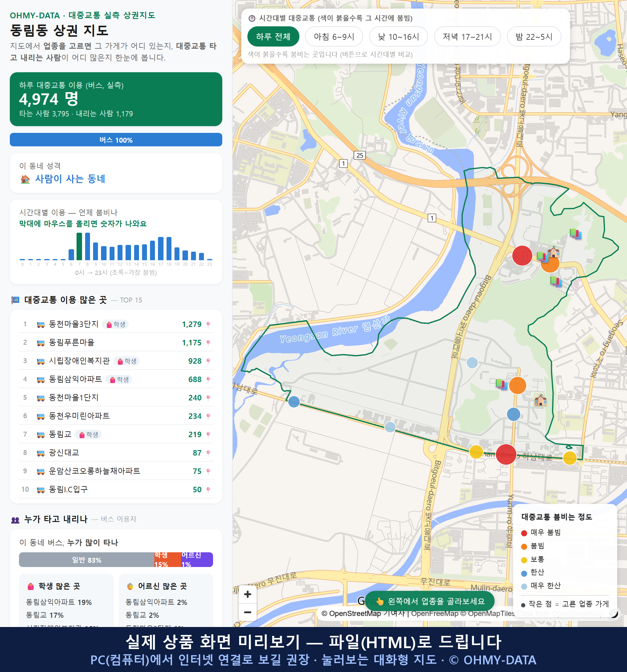Click the northernmost book-stack store marker on map
The height and width of the screenshot is (672, 627).
click(x=575, y=234)
